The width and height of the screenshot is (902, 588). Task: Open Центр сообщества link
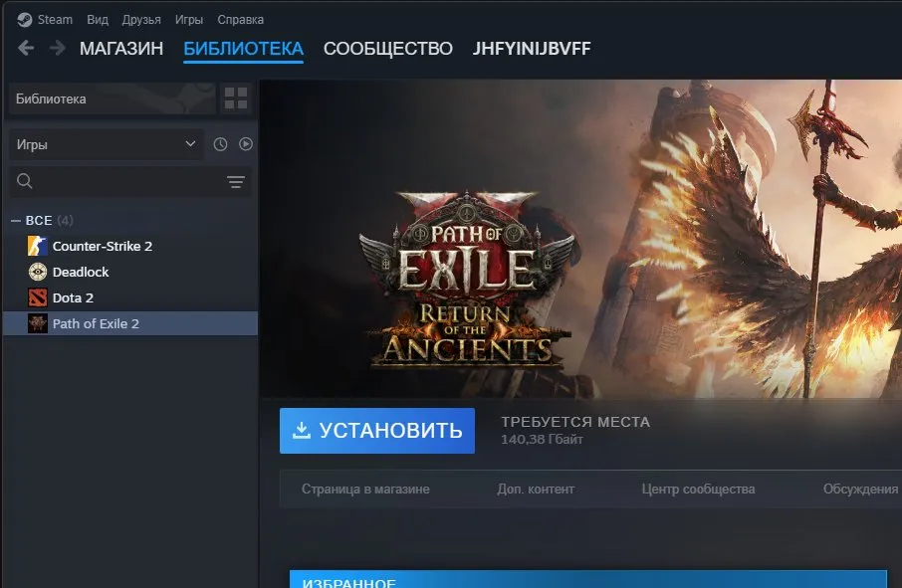point(698,490)
